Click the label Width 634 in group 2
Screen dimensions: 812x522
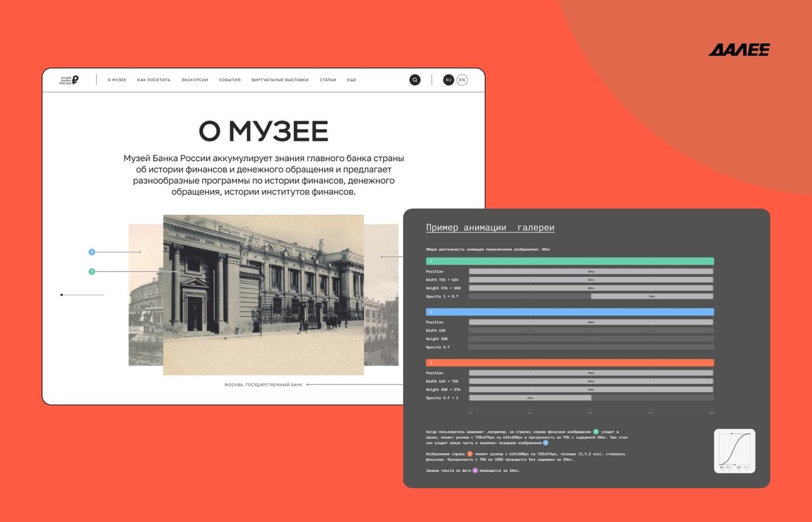(436, 331)
